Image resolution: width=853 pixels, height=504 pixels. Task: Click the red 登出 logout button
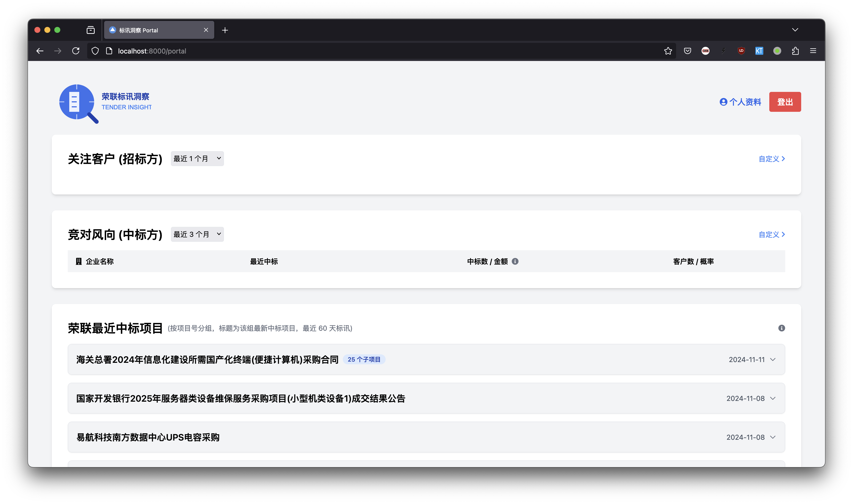[785, 102]
